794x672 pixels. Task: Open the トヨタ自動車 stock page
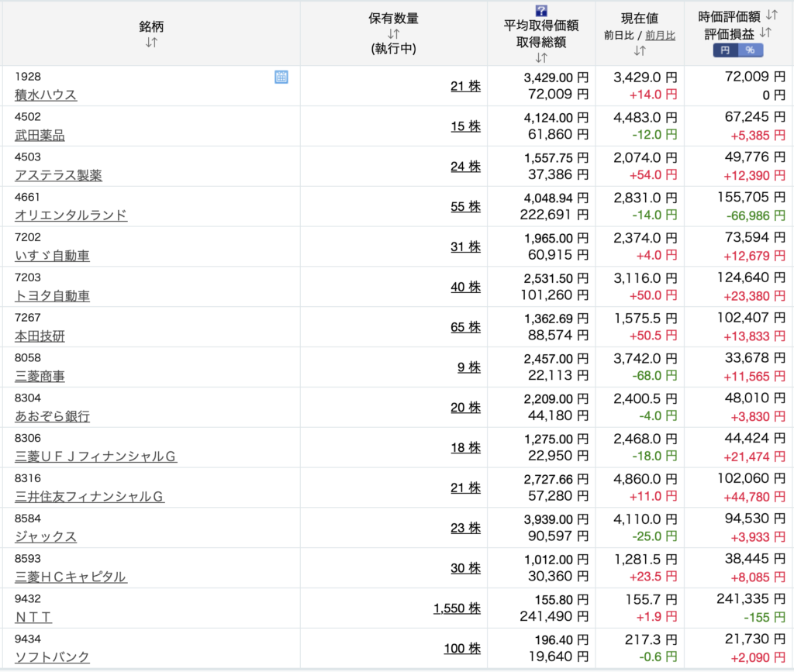(52, 296)
